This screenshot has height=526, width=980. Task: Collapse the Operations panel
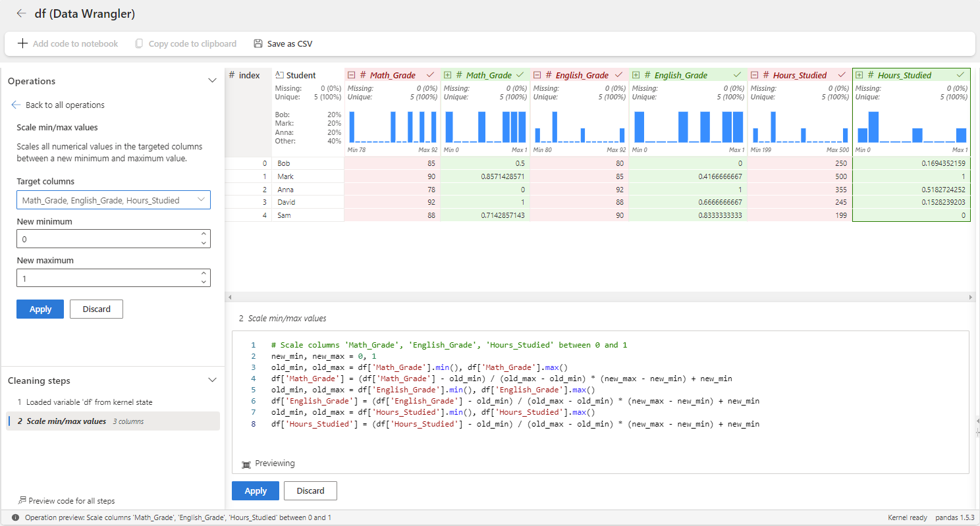click(x=212, y=80)
